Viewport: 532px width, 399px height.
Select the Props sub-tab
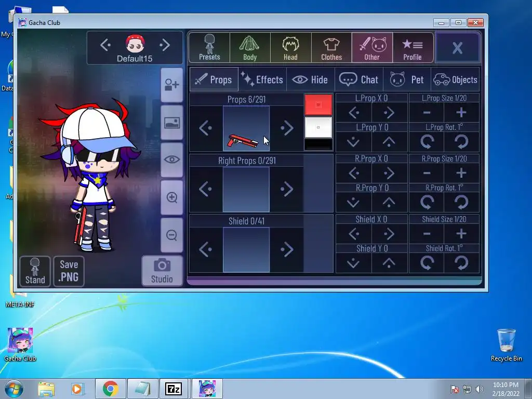214,79
